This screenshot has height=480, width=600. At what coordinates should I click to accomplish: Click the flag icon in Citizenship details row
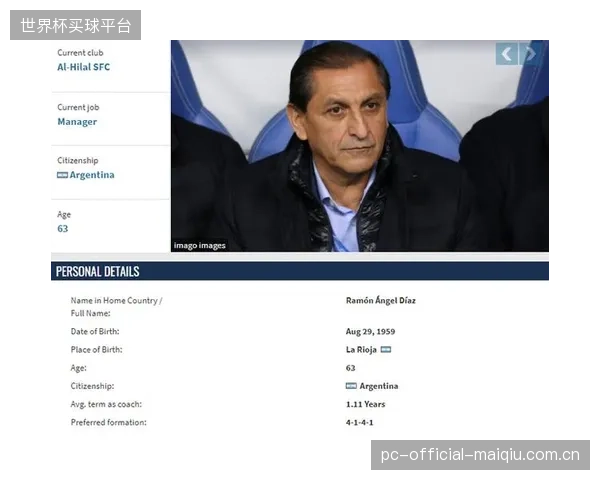(351, 386)
